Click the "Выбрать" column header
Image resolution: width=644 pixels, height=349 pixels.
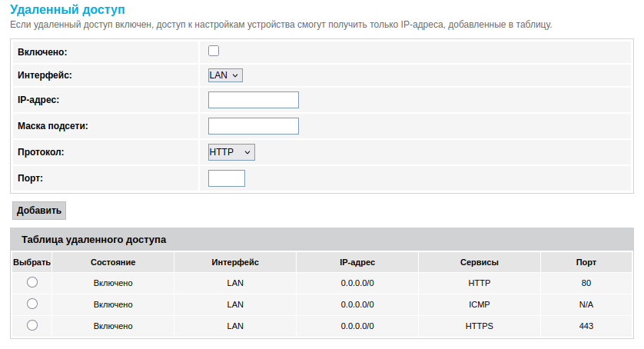[32, 262]
